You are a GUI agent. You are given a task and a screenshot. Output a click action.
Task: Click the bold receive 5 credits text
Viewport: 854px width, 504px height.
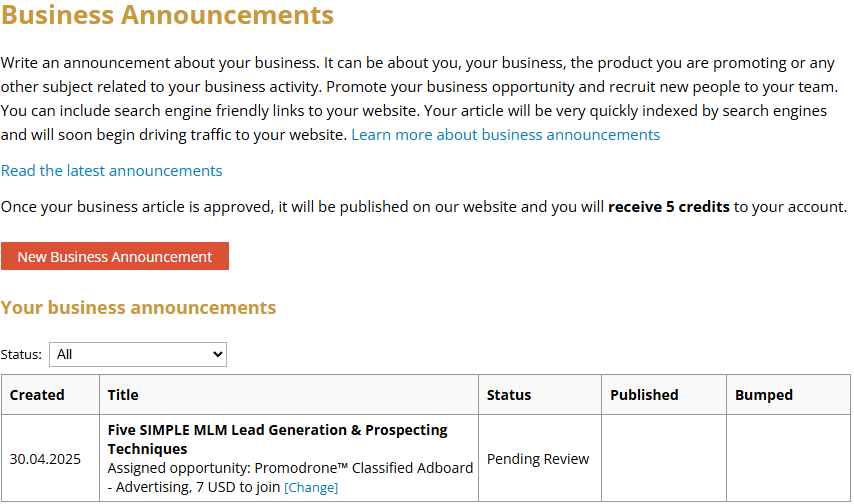click(668, 207)
